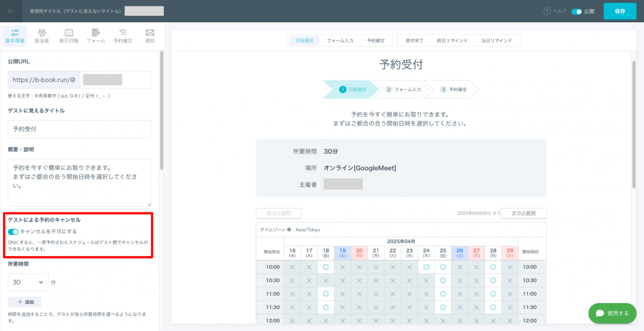Open the 当日リマインド tab
This screenshot has width=644, height=331.
coord(498,40)
